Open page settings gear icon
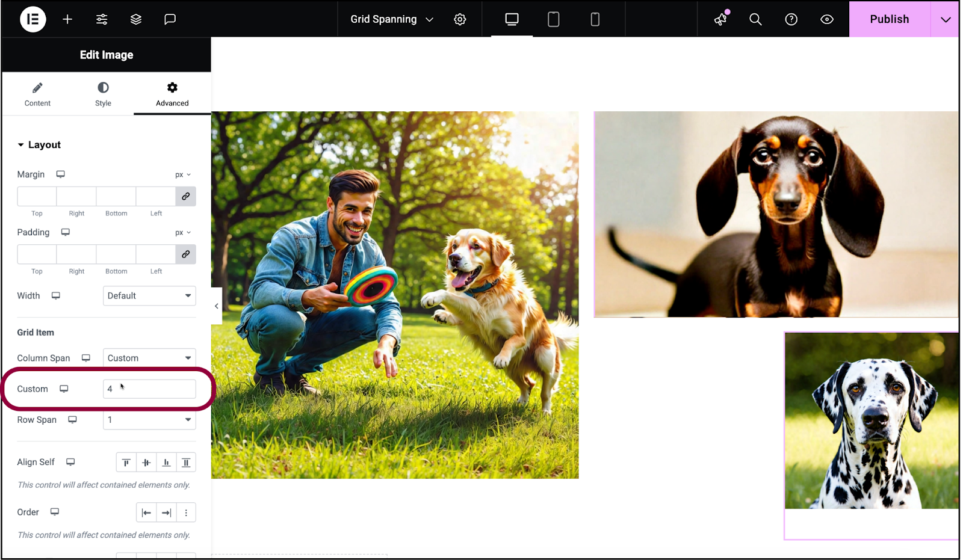Viewport: 963px width, 560px height. tap(460, 19)
